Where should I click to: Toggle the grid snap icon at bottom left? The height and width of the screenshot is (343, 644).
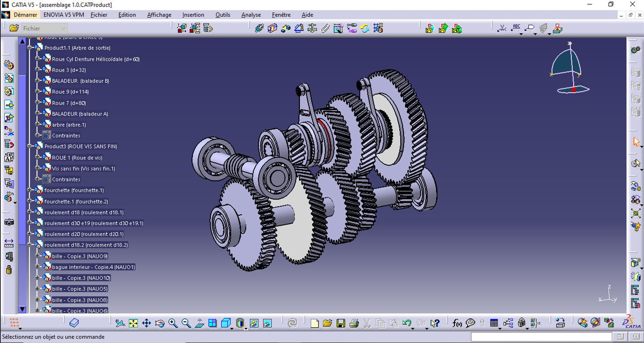click(14, 323)
